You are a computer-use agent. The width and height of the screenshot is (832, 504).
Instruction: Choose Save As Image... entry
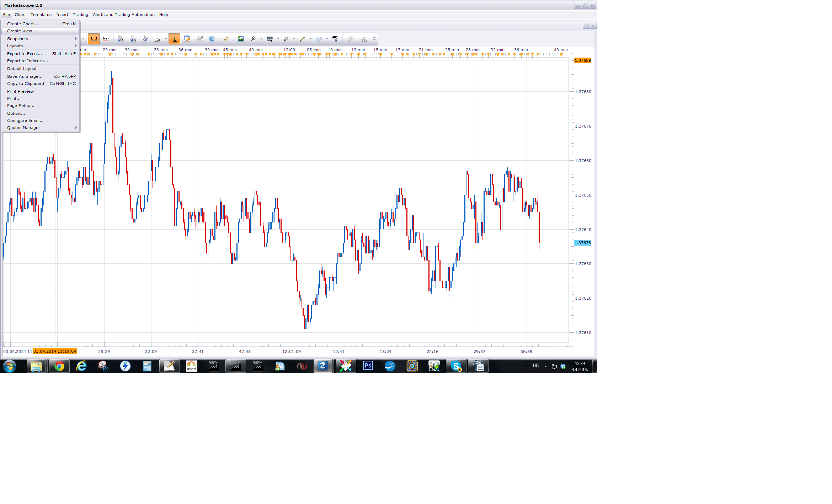41,76
